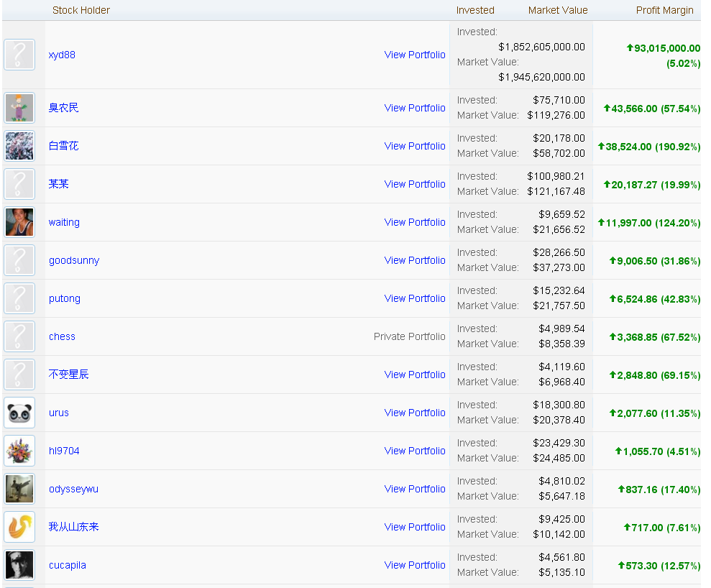Click hl9704's flower bouquet avatar
Screen dimensions: 711x588
(19, 451)
